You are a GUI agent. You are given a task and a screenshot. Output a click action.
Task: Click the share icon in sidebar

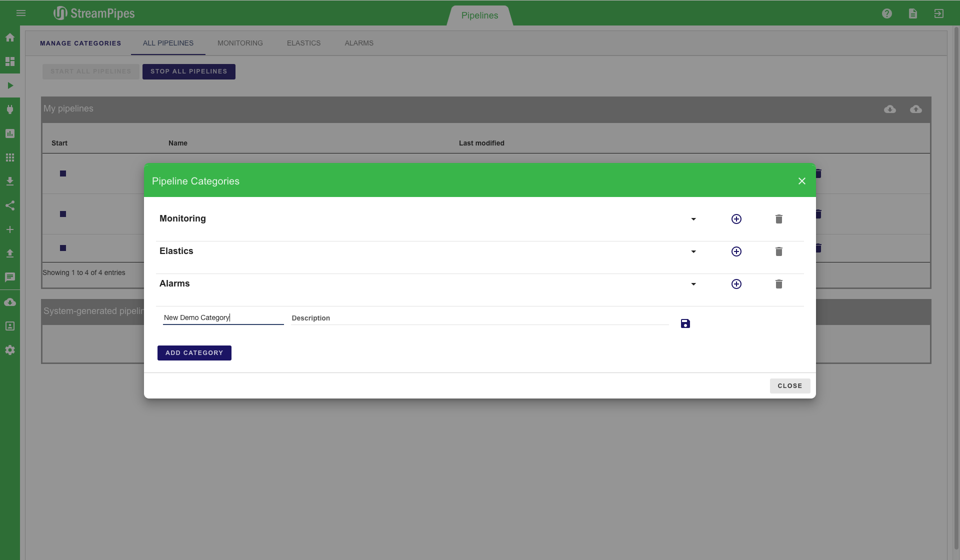click(9, 205)
